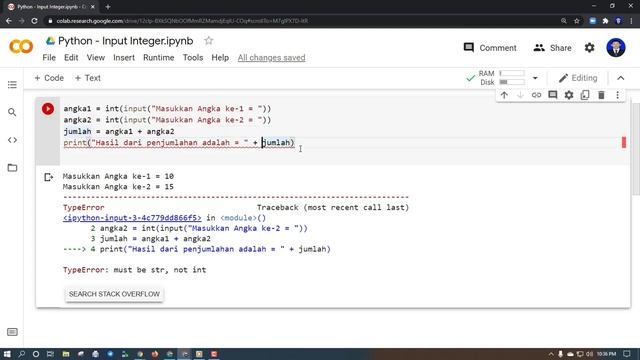Move cell down arrow
Image resolution: width=640 pixels, height=360 pixels.
click(x=520, y=95)
